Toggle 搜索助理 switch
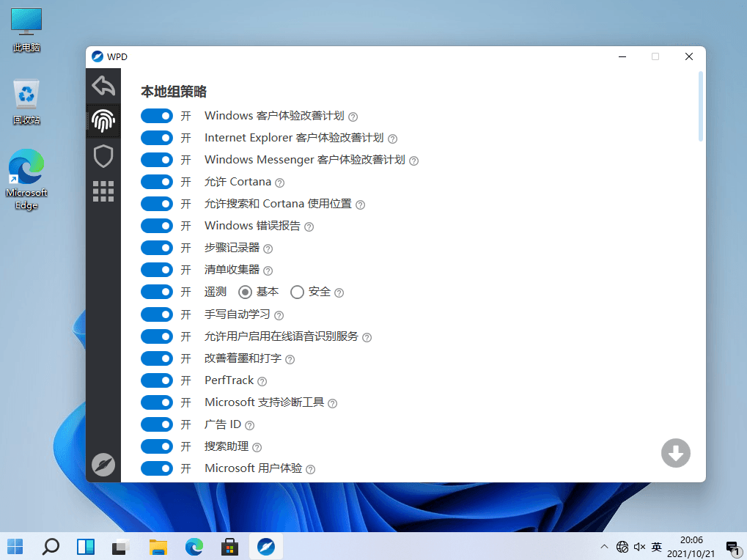Viewport: 747px width, 560px height. click(x=157, y=446)
